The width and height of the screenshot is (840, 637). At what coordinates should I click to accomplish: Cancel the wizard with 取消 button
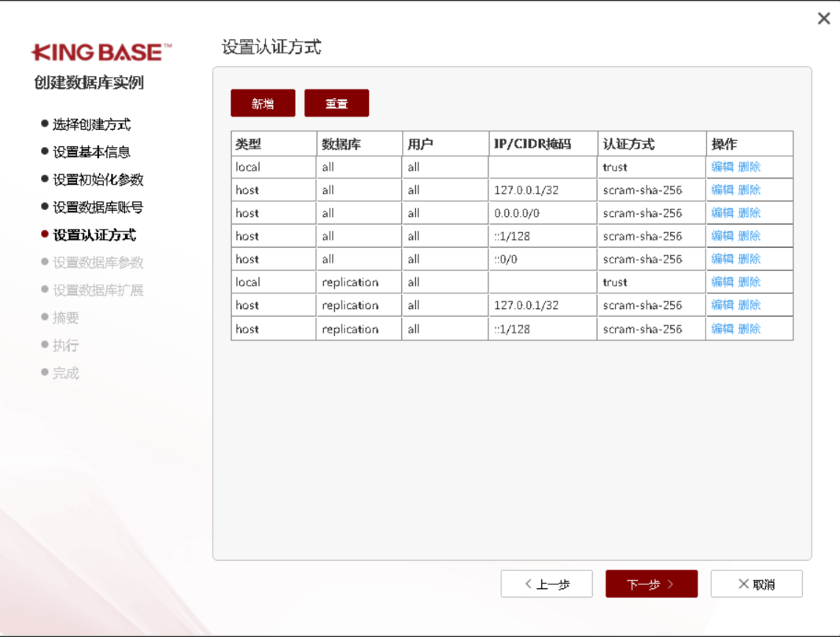point(757,584)
